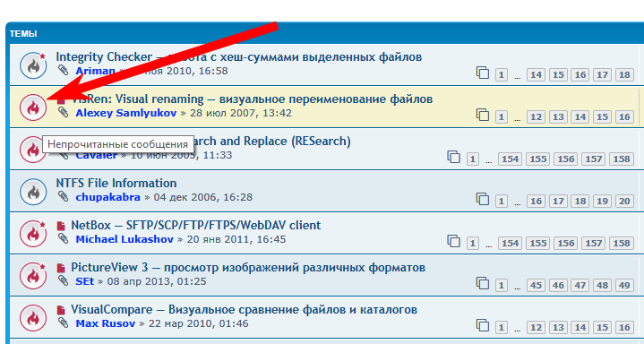Go to page 47 of PictureView 3
This screenshot has width=644, height=344.
[580, 285]
